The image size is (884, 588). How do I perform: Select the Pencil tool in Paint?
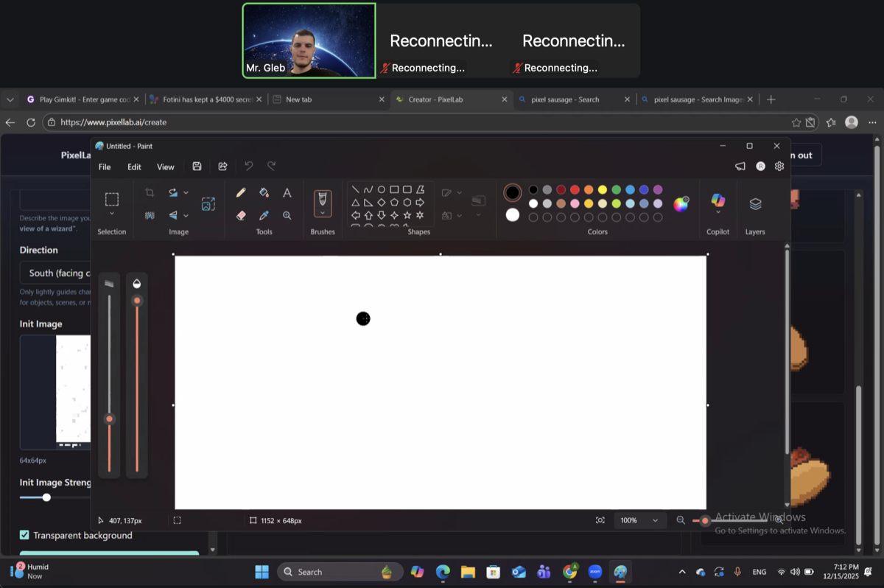[x=241, y=193]
